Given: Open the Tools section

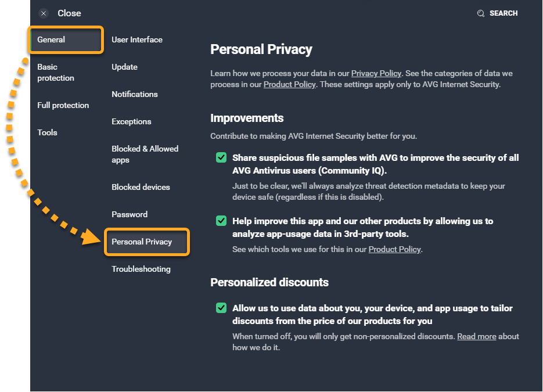Looking at the screenshot, I should pyautogui.click(x=47, y=132).
